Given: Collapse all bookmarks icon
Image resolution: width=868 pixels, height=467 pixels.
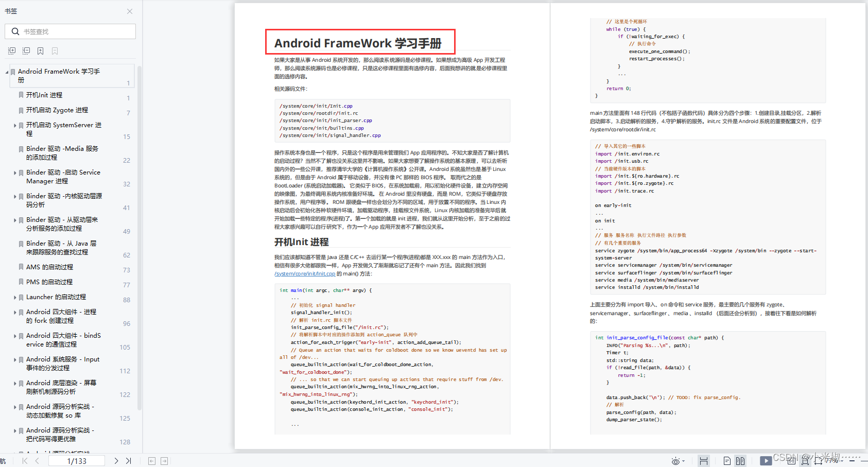Looking at the screenshot, I should point(26,51).
